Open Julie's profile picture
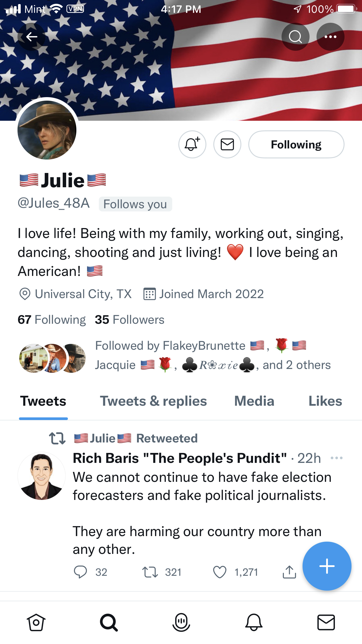Screen dimensions: 362x644 (x=47, y=130)
